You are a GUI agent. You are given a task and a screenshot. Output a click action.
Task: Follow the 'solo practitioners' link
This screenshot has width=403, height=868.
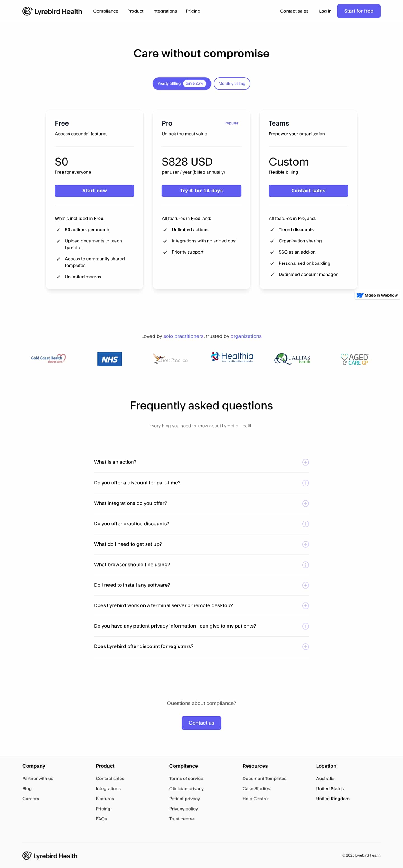tap(184, 336)
